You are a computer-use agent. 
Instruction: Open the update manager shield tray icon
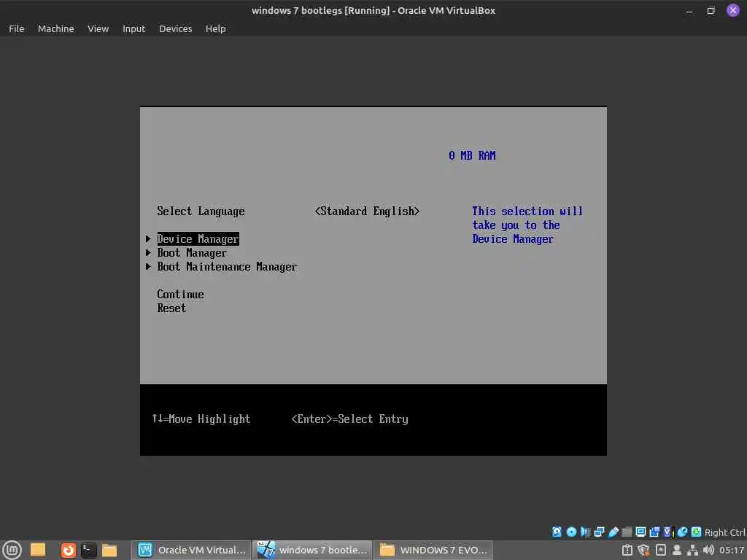(643, 550)
